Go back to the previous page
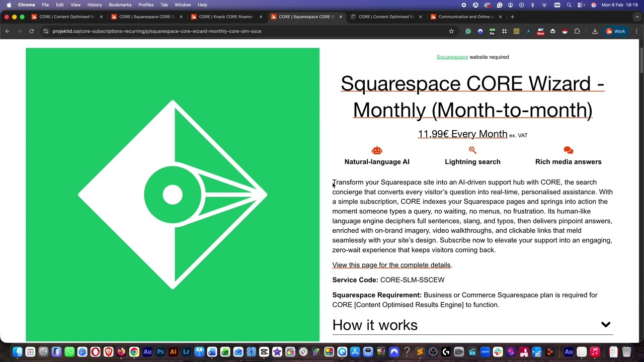 click(x=8, y=31)
